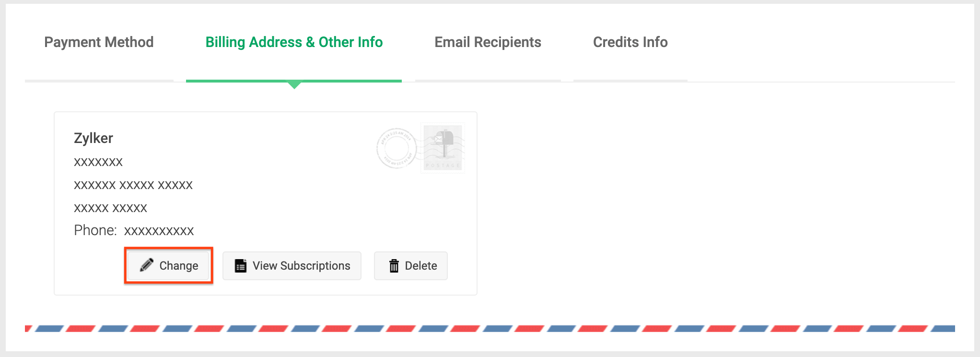Click the Zylker company name

click(x=93, y=138)
